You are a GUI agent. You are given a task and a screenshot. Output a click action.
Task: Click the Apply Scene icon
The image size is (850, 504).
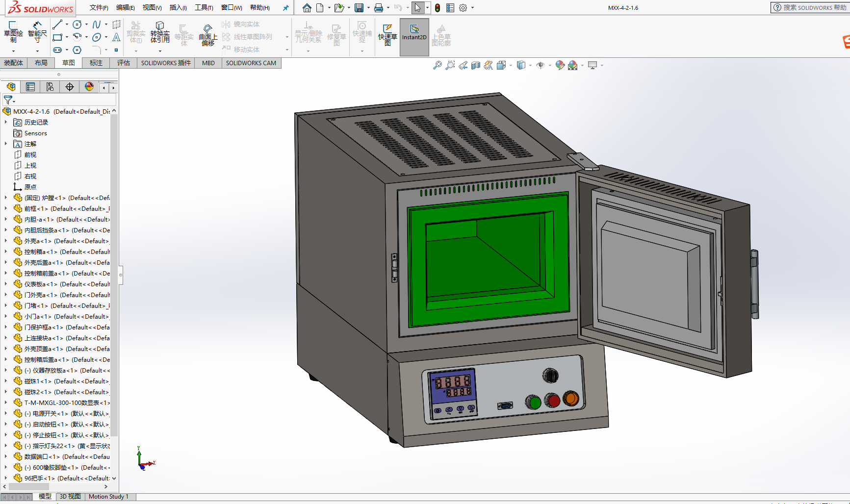(x=572, y=65)
